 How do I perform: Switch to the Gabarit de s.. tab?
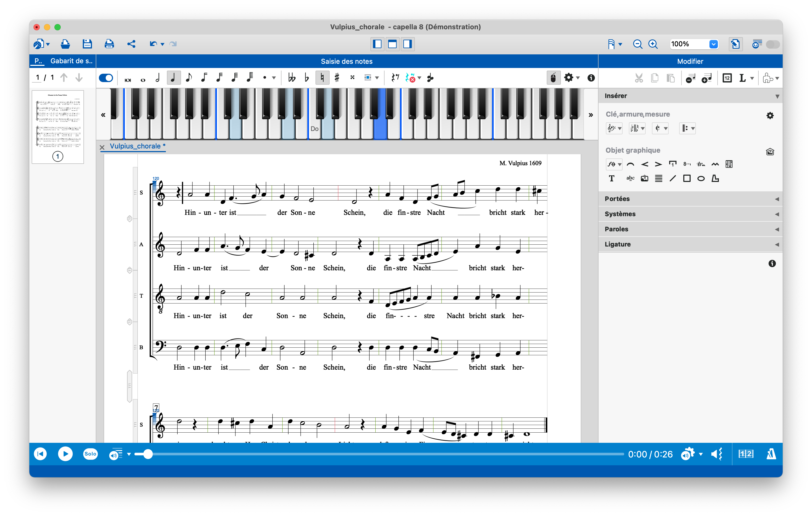[x=71, y=61]
